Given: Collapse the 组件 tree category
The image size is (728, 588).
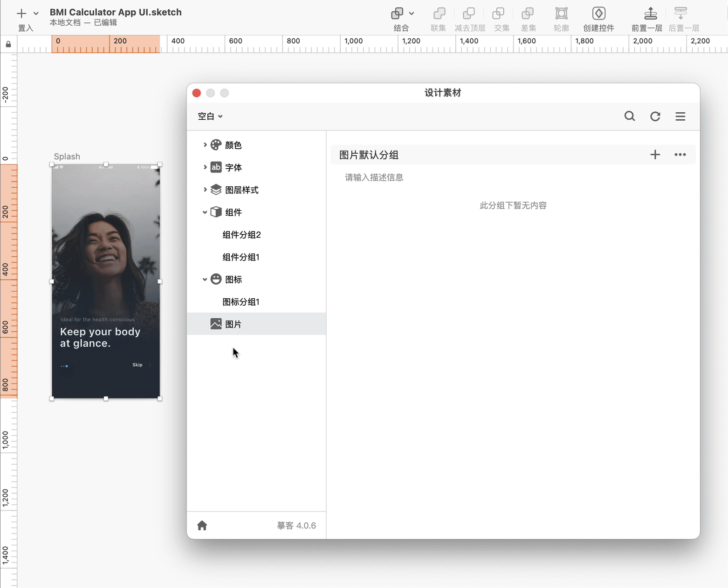Looking at the screenshot, I should pyautogui.click(x=205, y=212).
